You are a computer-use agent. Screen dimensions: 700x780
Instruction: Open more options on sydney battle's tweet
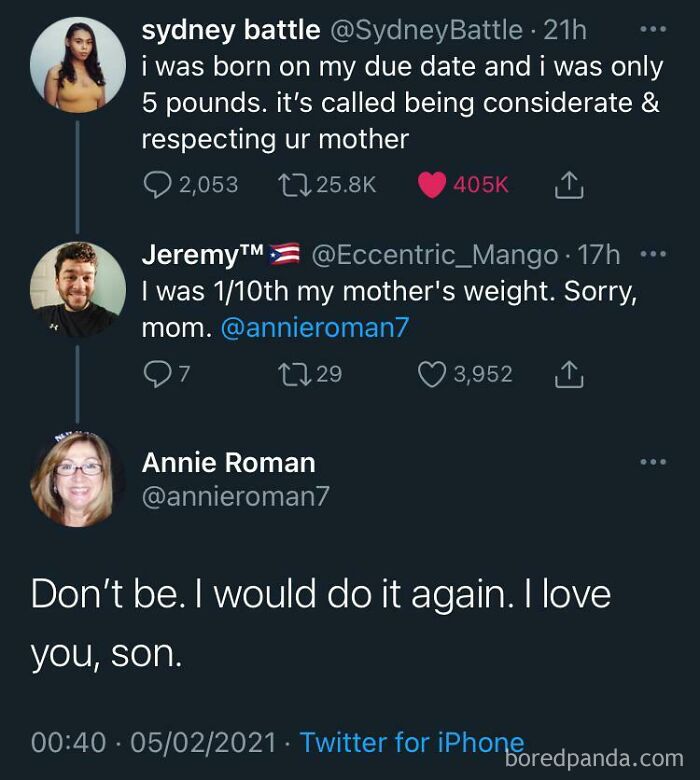(x=651, y=31)
